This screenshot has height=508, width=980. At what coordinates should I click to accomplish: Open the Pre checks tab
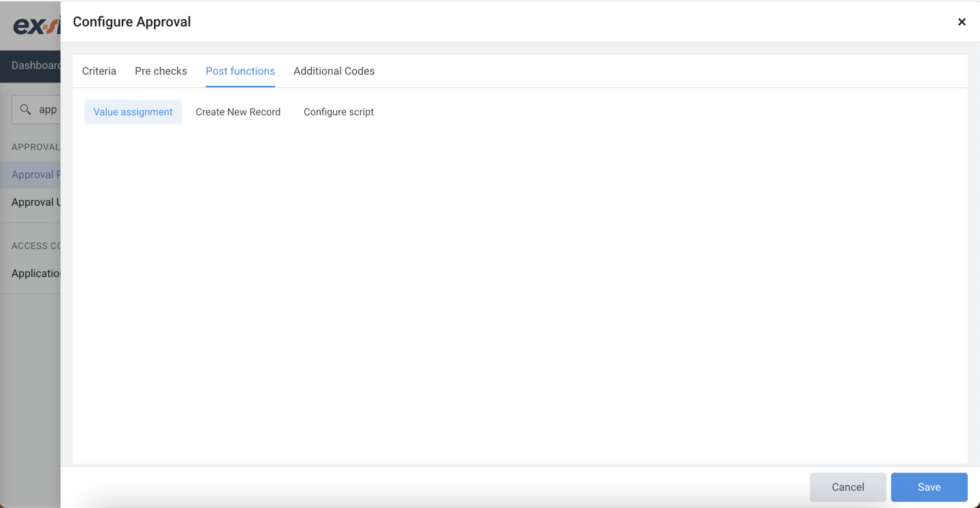(x=161, y=71)
